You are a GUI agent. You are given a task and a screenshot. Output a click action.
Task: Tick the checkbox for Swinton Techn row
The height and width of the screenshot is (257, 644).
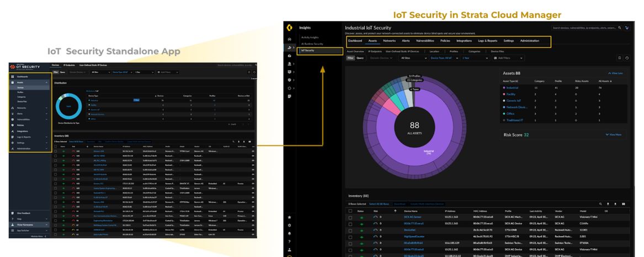tap(350, 243)
